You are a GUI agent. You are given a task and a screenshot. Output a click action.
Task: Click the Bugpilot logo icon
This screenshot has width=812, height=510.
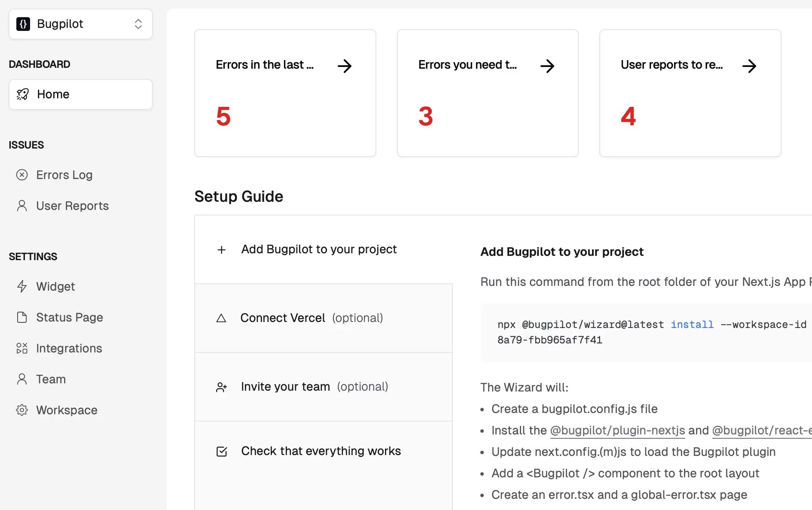click(23, 24)
